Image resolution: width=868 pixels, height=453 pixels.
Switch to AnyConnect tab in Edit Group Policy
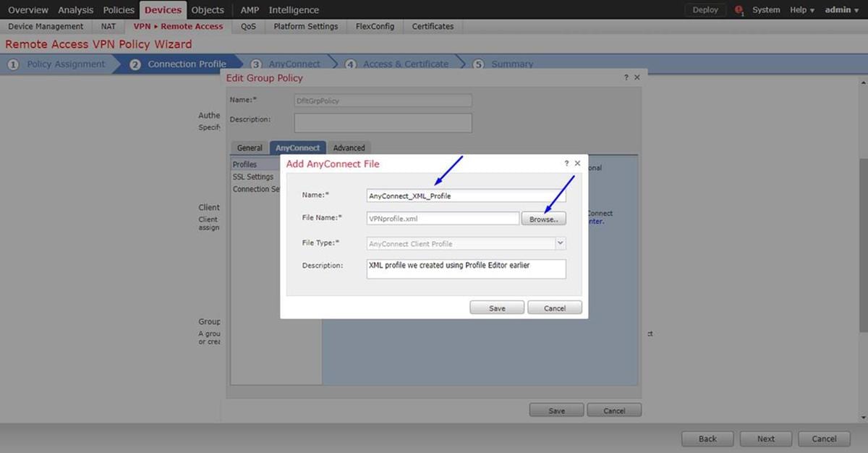[x=297, y=148]
